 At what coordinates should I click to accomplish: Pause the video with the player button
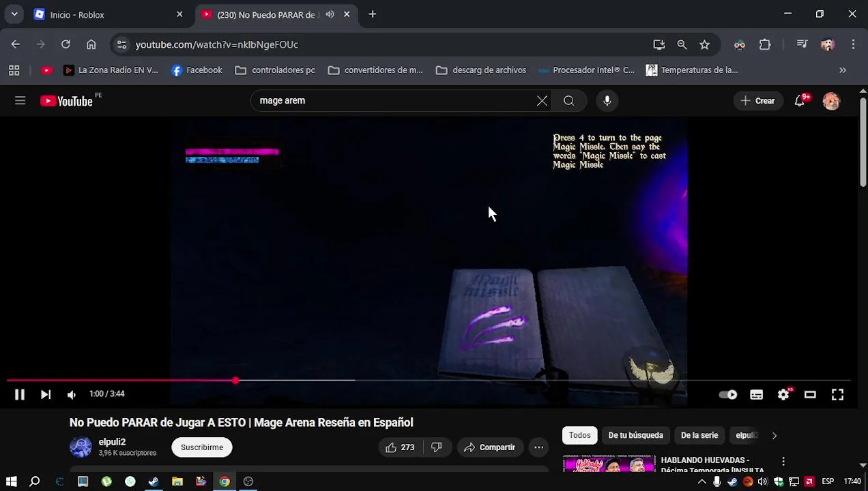pyautogui.click(x=19, y=394)
